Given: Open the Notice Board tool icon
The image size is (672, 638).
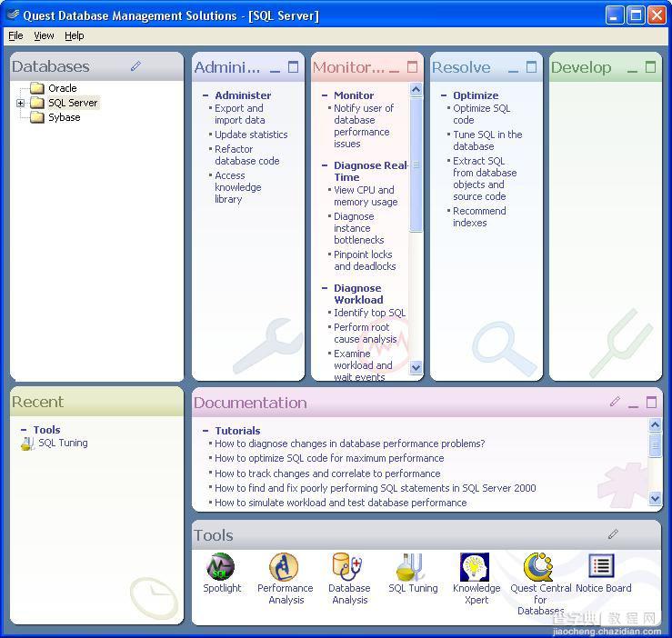Looking at the screenshot, I should [601, 565].
